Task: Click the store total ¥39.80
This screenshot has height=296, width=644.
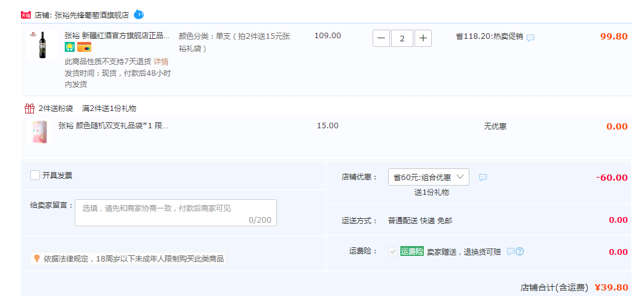Action: point(611,287)
